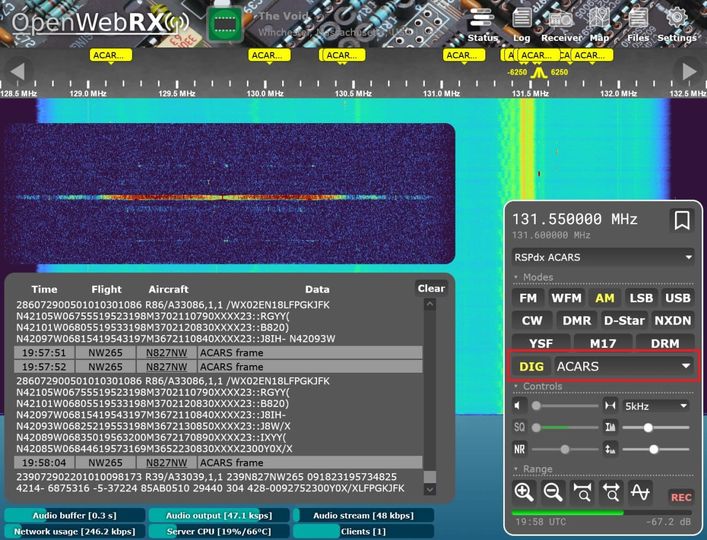The image size is (707, 540).
Task: Open the Files section
Action: coord(638,24)
